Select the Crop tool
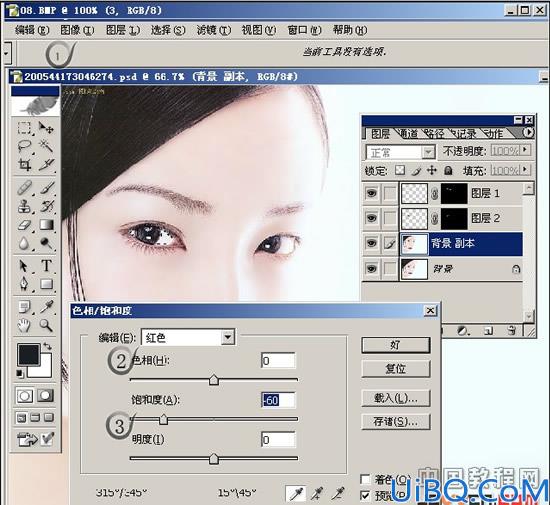 point(25,164)
